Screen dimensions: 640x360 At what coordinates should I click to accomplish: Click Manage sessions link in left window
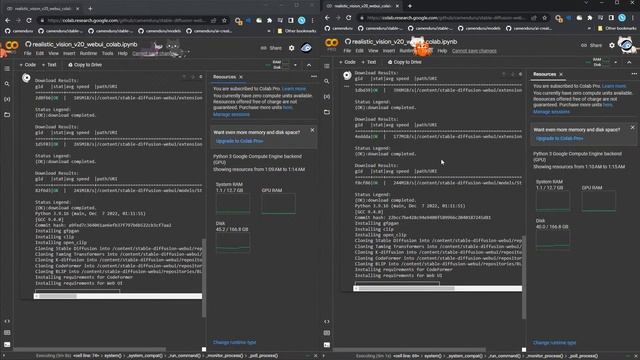231,115
